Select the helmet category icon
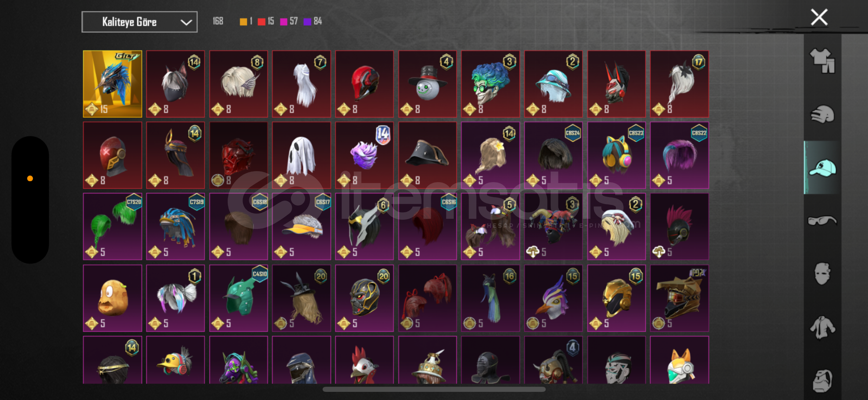Screen dimensions: 868x400 (x=822, y=114)
